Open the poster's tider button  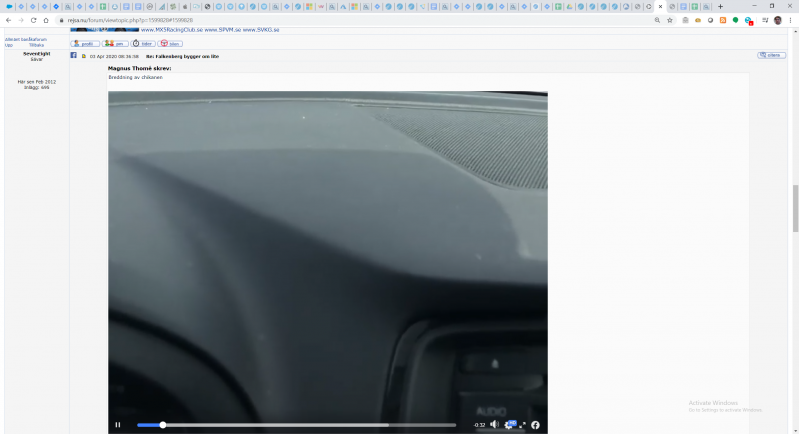[x=143, y=44]
